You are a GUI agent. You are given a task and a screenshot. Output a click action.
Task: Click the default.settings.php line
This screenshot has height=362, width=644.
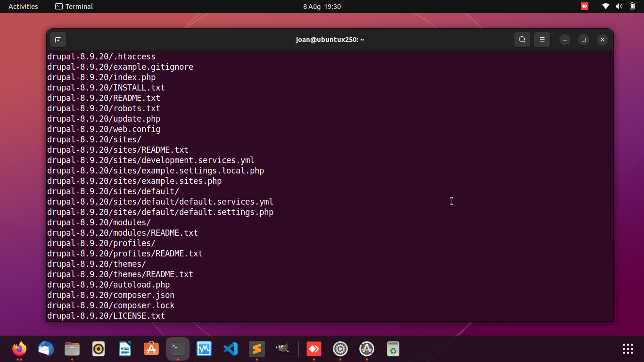(160, 212)
